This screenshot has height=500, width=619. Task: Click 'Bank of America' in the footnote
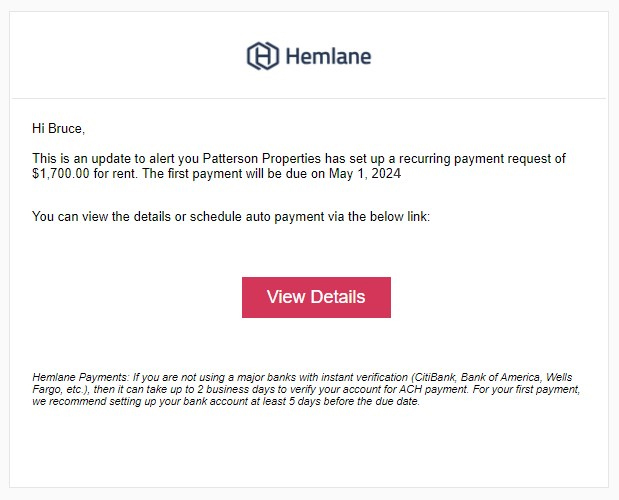click(500, 377)
